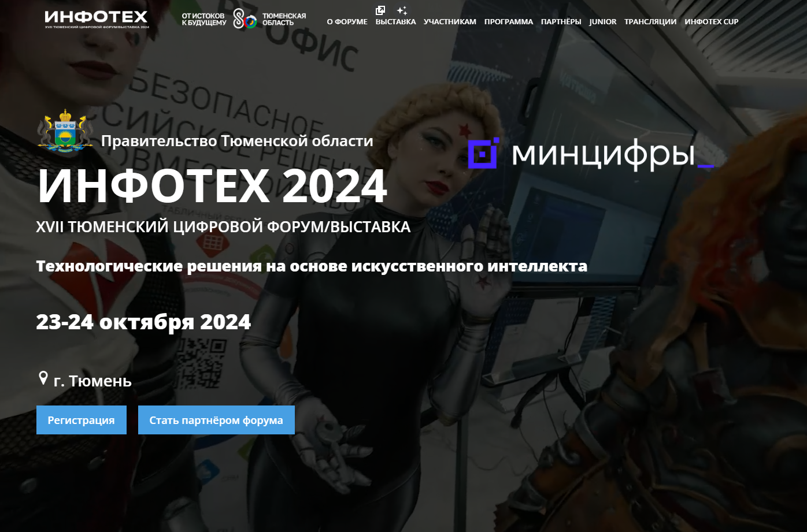Open the О ФОРУМЕ menu item
This screenshot has width=807, height=532.
347,22
